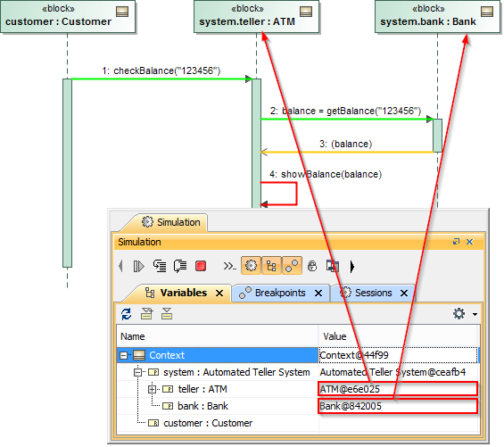Click the gear icon on the Simulation tab
The image size is (504, 447).
click(147, 222)
